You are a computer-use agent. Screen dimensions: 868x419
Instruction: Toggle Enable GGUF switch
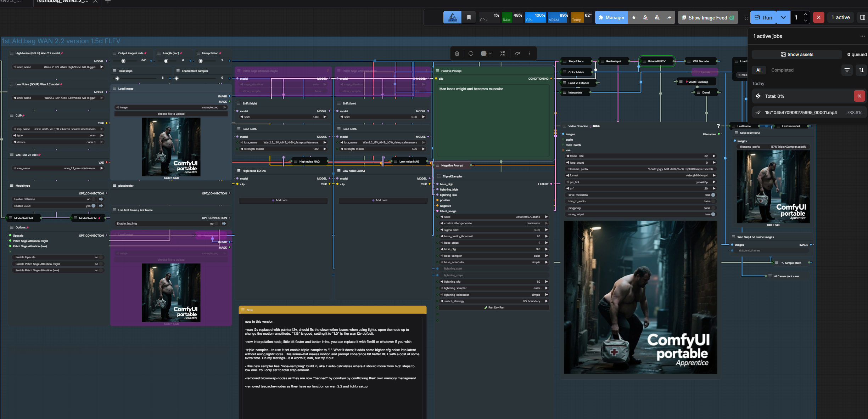[93, 206]
